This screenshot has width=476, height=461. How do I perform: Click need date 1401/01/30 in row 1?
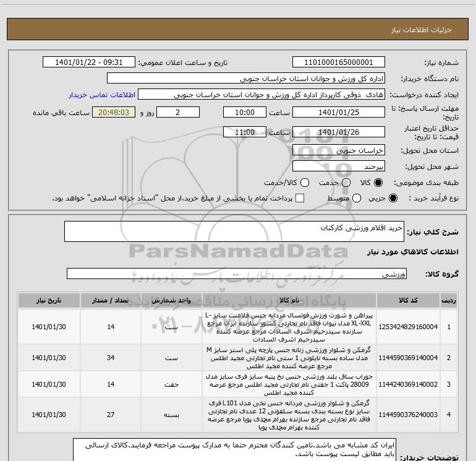49,327
